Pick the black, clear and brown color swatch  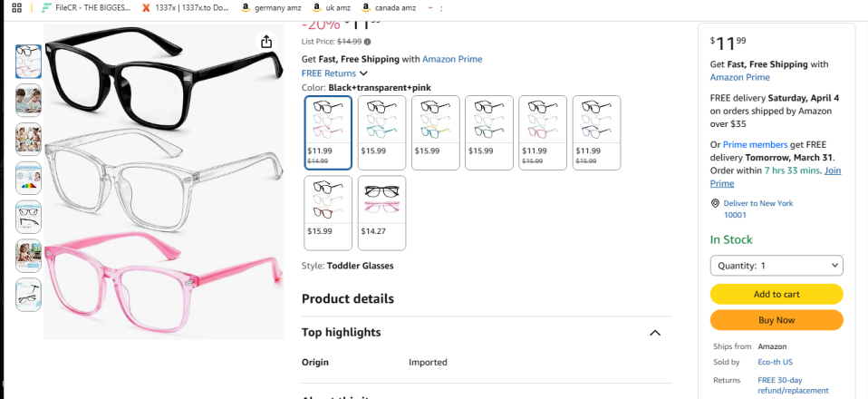328,213
